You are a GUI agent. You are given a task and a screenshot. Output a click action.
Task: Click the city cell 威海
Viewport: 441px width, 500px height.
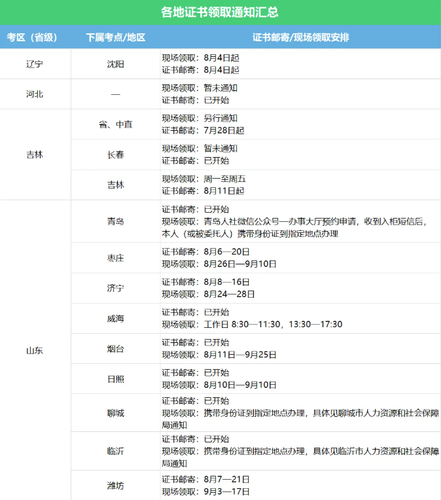[x=115, y=319]
